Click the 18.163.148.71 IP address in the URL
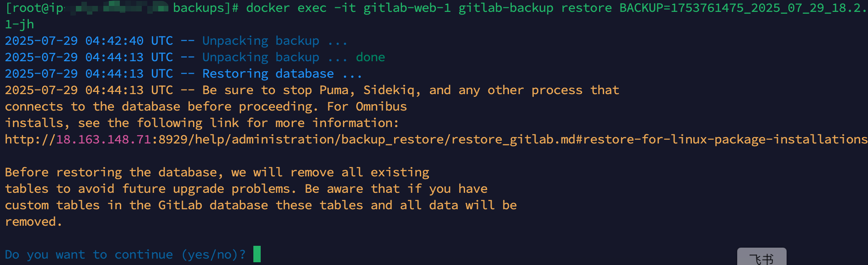 (x=103, y=139)
